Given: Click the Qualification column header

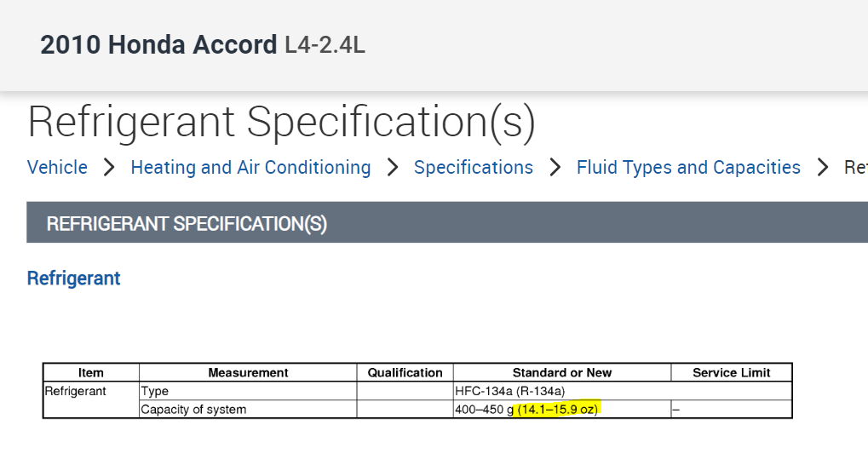Looking at the screenshot, I should (405, 372).
